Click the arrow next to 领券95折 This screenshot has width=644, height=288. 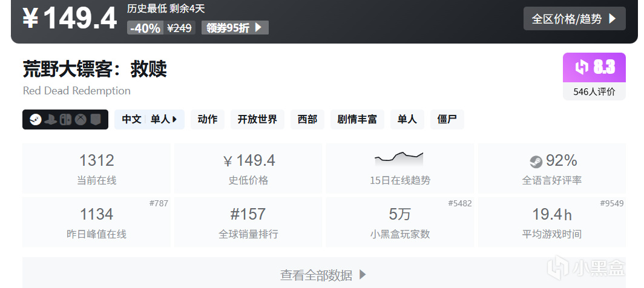click(x=258, y=27)
